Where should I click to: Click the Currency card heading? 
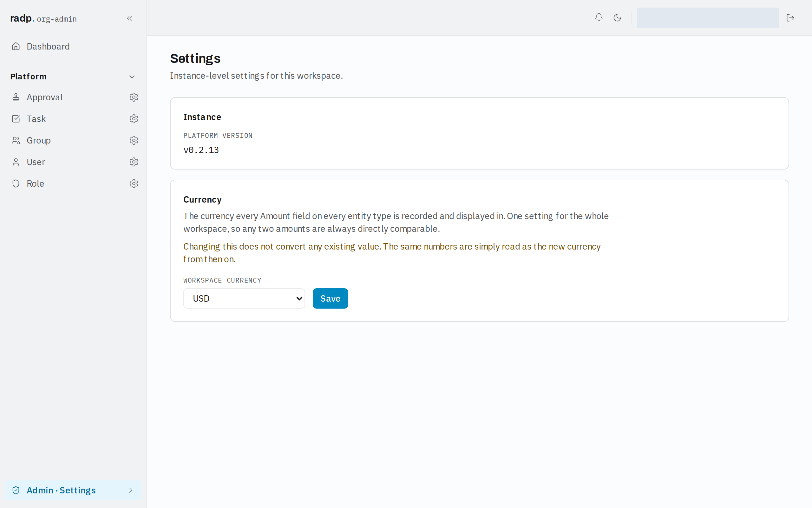202,200
